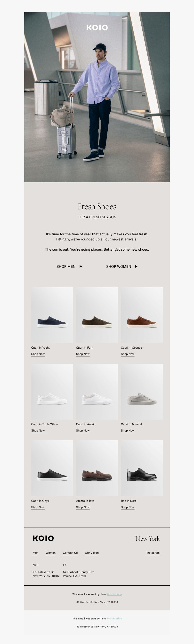The height and width of the screenshot is (644, 194).
Task: Click the arrow icon beside SHOP MEN
Action: (81, 266)
